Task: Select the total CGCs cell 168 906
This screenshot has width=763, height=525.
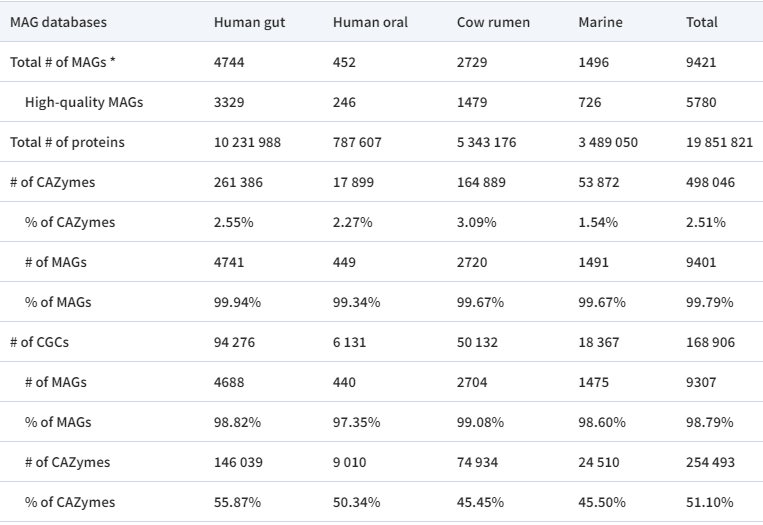Action: 710,342
